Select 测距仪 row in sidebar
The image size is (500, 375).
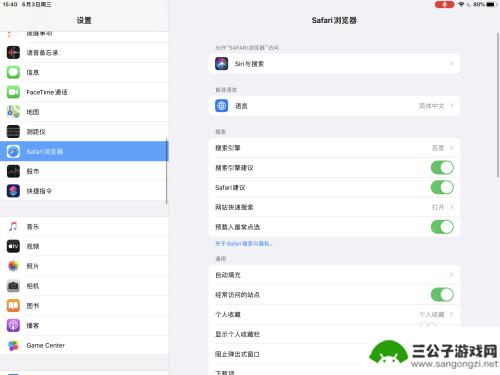pyautogui.click(x=84, y=132)
